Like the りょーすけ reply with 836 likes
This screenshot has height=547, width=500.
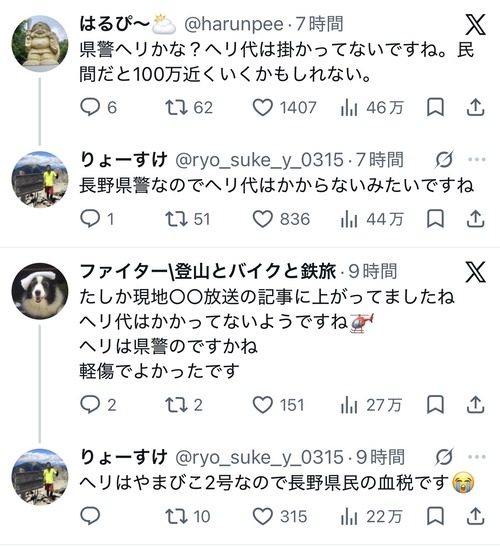[262, 219]
